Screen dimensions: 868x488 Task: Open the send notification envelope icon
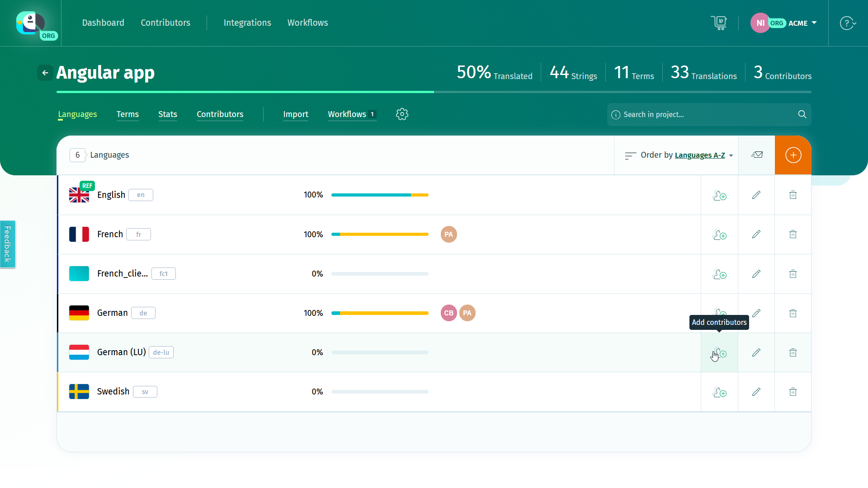click(x=757, y=155)
